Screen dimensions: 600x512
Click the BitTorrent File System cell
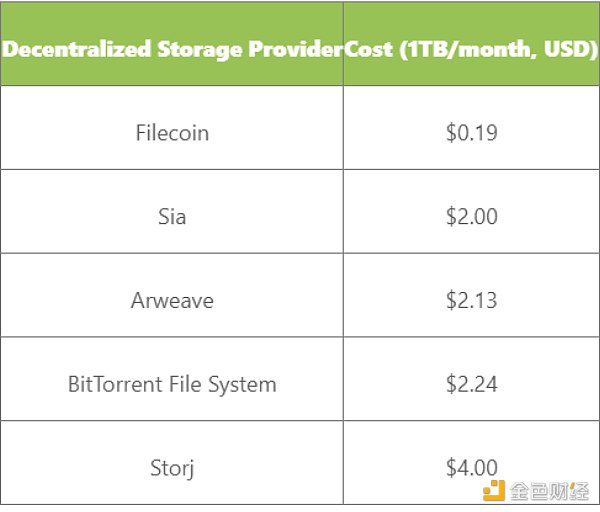pos(172,379)
